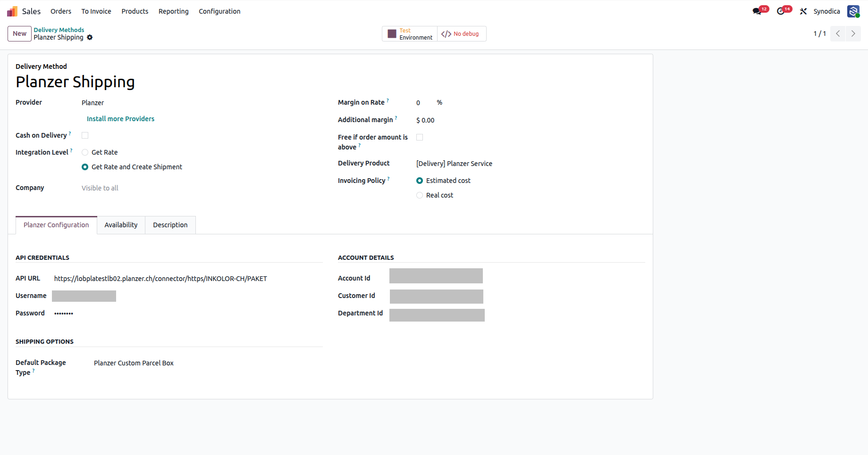Click the Test Environment square icon
868x455 pixels.
392,34
